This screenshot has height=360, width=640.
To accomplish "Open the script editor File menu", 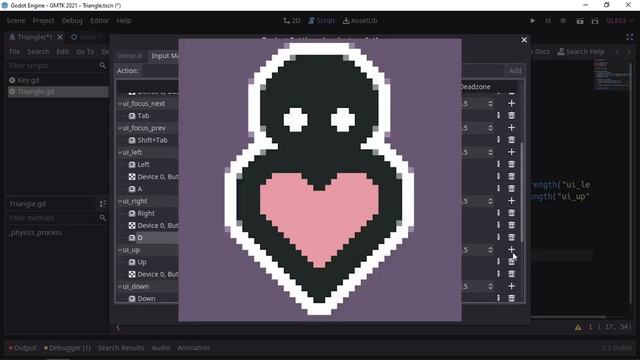I will [x=15, y=51].
